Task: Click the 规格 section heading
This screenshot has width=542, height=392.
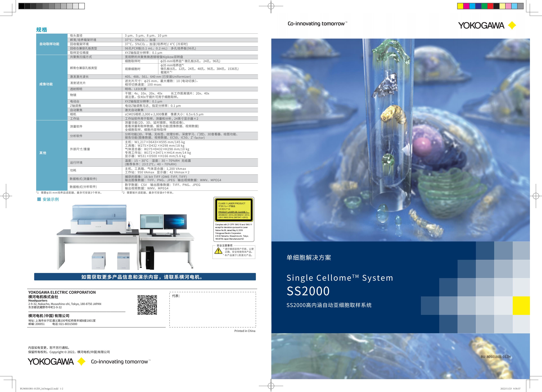Action: pyautogui.click(x=42, y=30)
